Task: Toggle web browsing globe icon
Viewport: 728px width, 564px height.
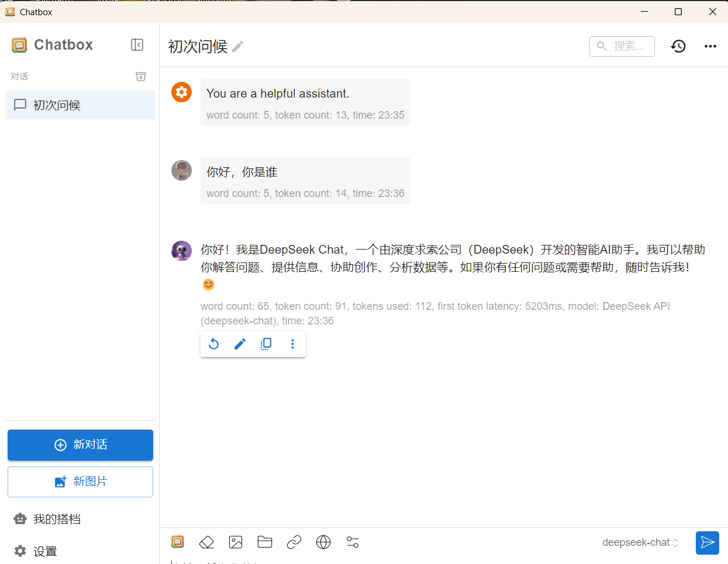Action: point(323,542)
